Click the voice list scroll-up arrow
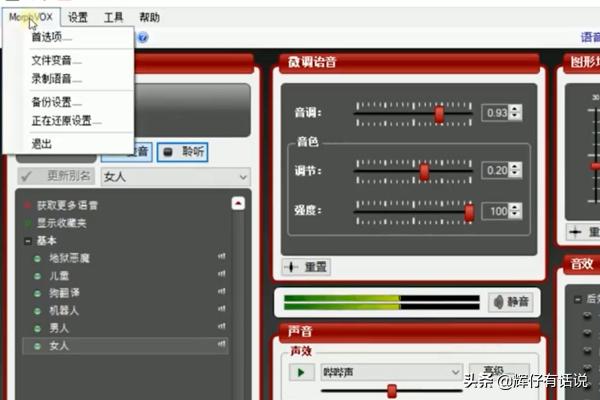Screen dimensions: 600x400 [238, 203]
